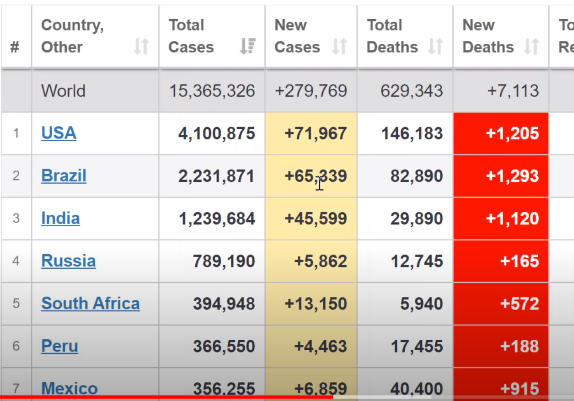Viewport: 574px width, 401px height.
Task: Click the 'New Cases' header text
Action: click(x=297, y=36)
